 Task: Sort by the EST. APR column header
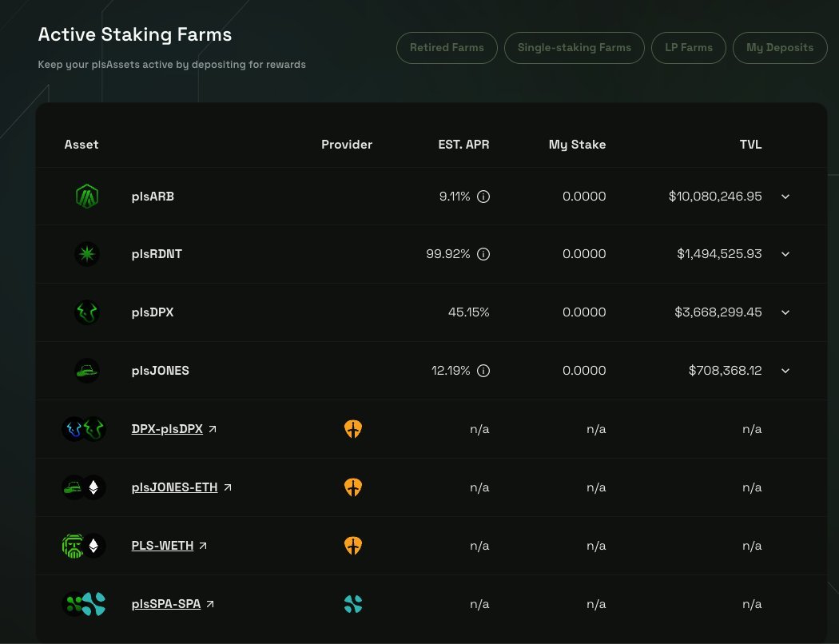[463, 145]
